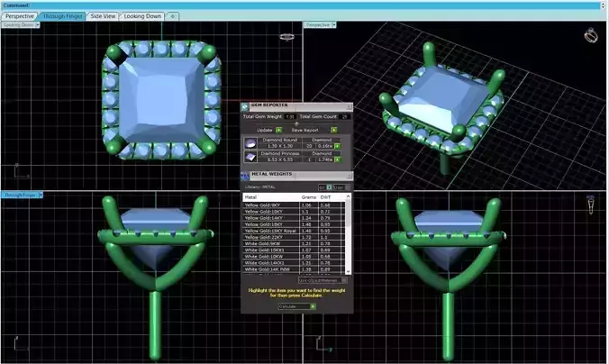Screen dimensions: 609x364
Task: Click the 1.30 X 1.30 Diamond Round size
Action: pos(279,146)
